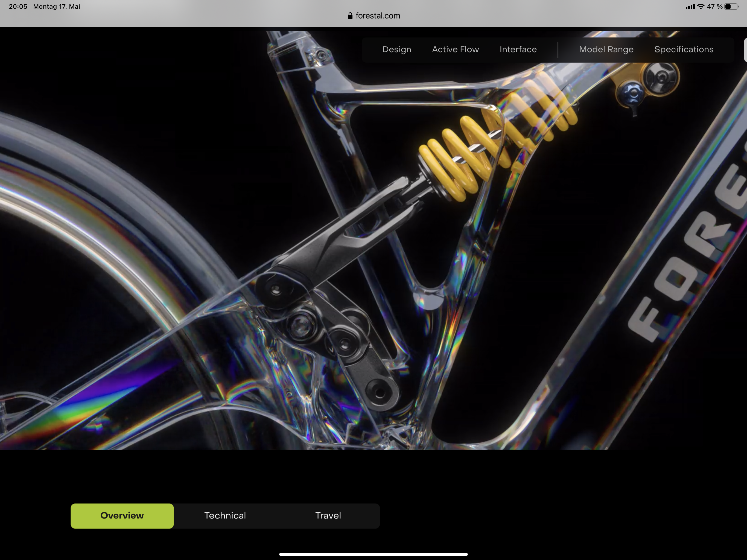Select the Overview tab
747x560 pixels.
coord(122,516)
